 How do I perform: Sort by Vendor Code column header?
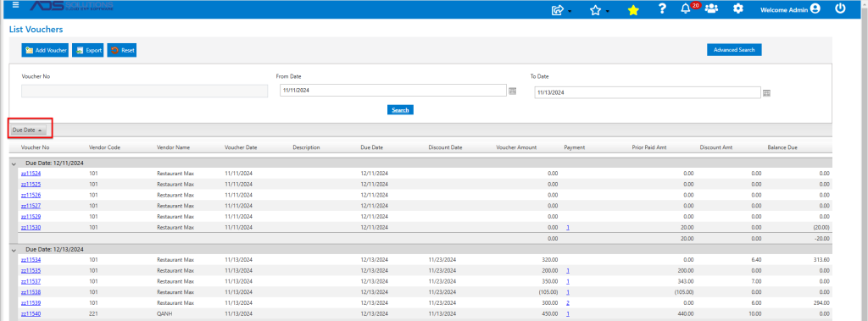coord(104,147)
